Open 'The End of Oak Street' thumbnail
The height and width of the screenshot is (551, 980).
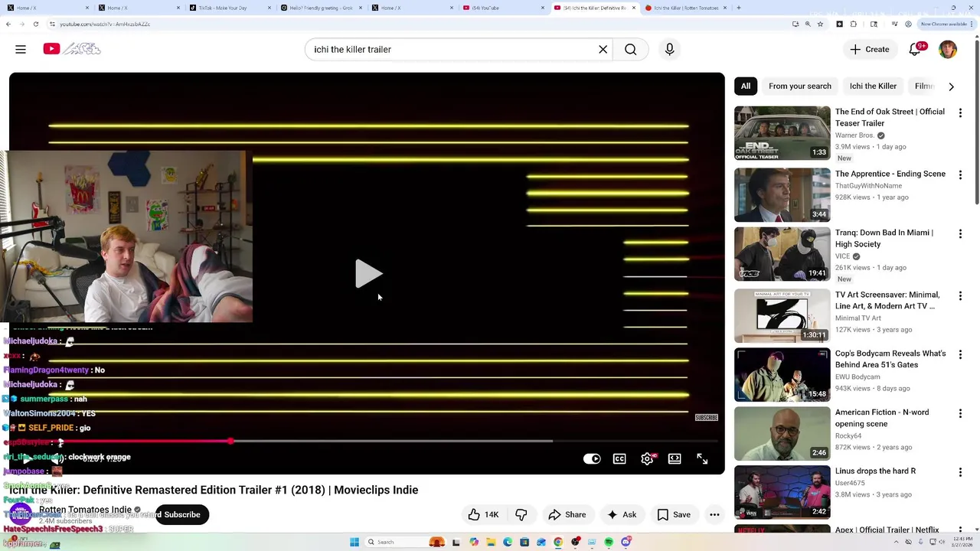782,133
